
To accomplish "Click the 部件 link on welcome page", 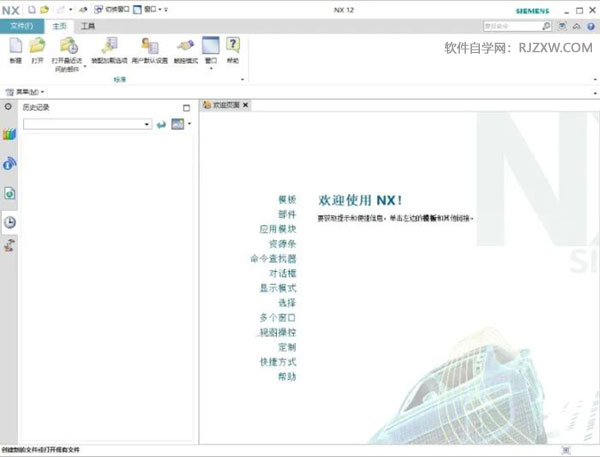I will (287, 214).
